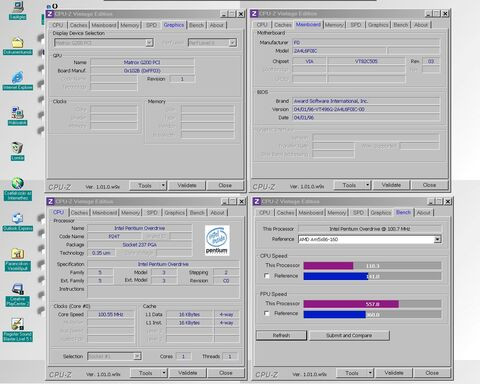This screenshot has width=480, height=384.
Task: Select the CPU tab in the Mainboard window
Action: tap(262, 25)
